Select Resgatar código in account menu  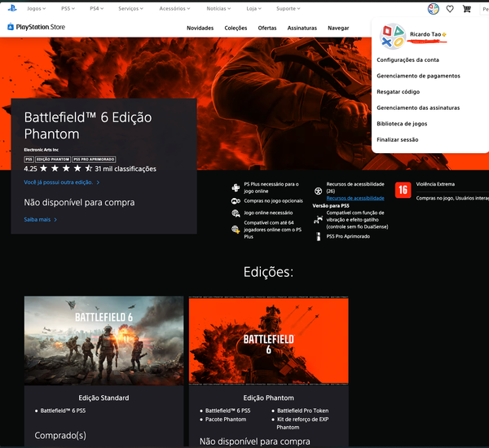click(x=398, y=91)
